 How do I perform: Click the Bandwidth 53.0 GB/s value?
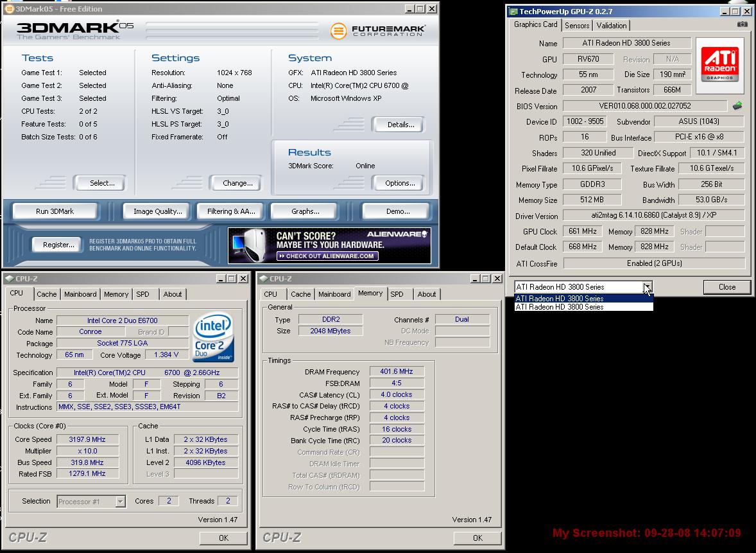pos(712,199)
